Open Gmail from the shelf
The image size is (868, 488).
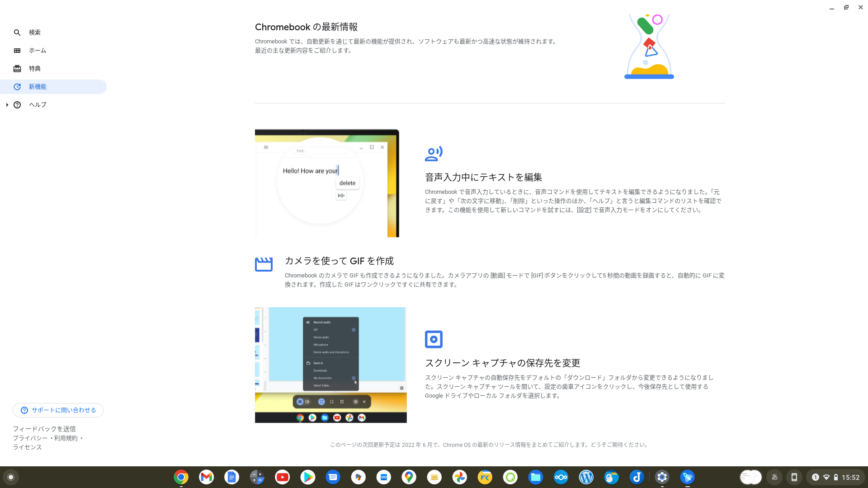207,477
